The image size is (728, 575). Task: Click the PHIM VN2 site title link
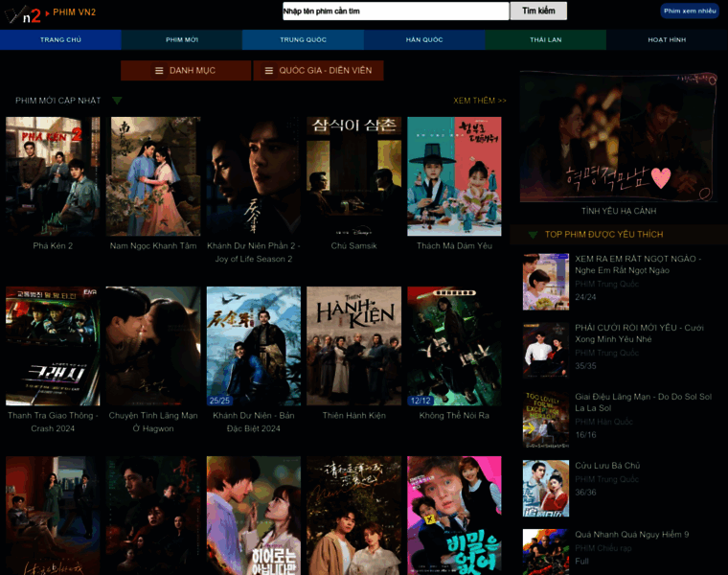pyautogui.click(x=75, y=12)
